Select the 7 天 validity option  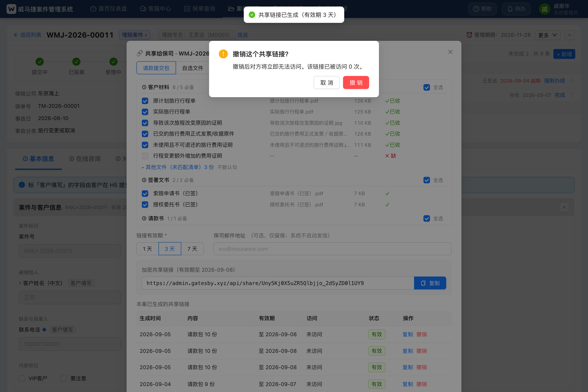coord(192,249)
